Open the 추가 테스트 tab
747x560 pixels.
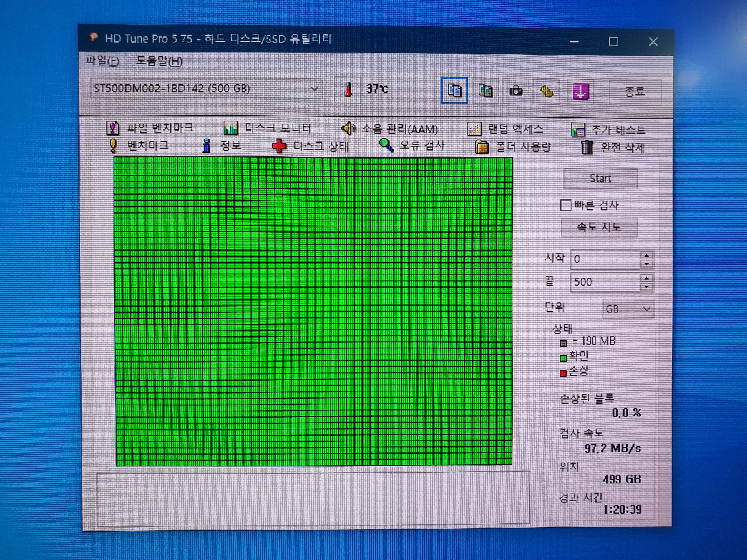pyautogui.click(x=608, y=130)
